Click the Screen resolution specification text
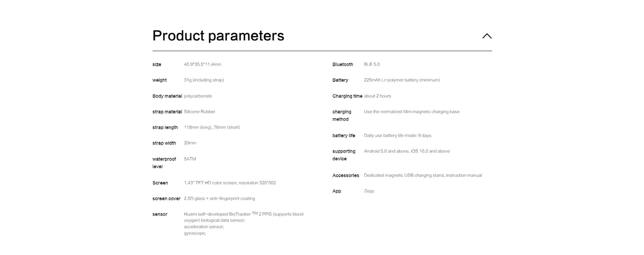This screenshot has width=644, height=255. click(x=230, y=183)
